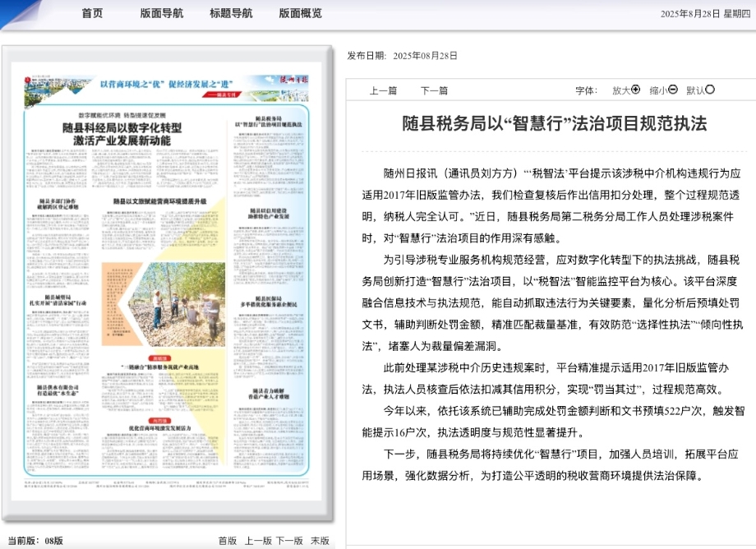Select 版面概览 in the top navigation
Image resolution: width=756 pixels, height=549 pixels.
(301, 13)
